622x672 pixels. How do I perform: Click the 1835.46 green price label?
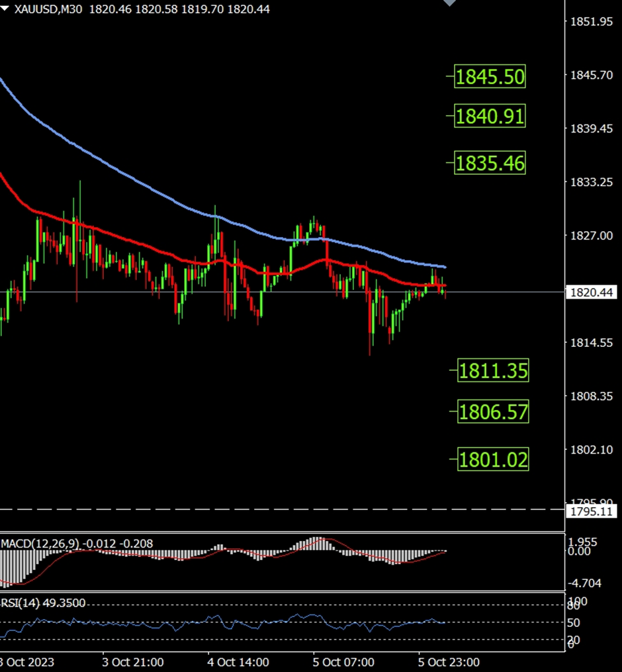pyautogui.click(x=490, y=163)
